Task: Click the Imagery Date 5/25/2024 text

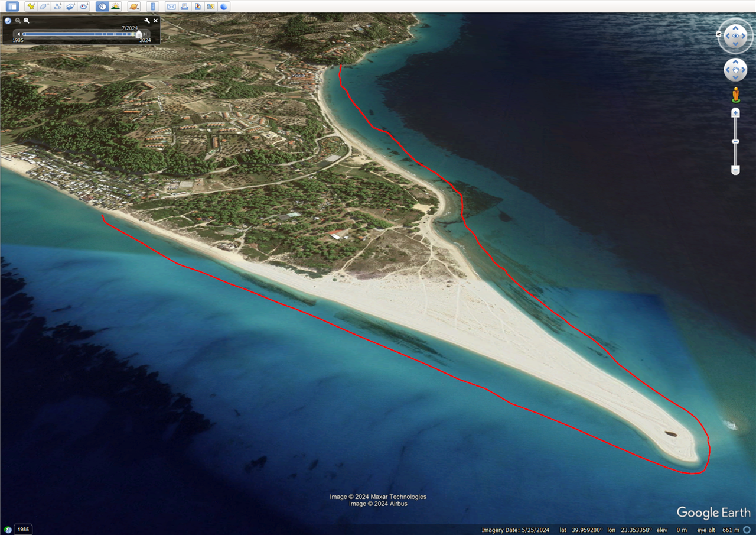Action: pyautogui.click(x=516, y=530)
